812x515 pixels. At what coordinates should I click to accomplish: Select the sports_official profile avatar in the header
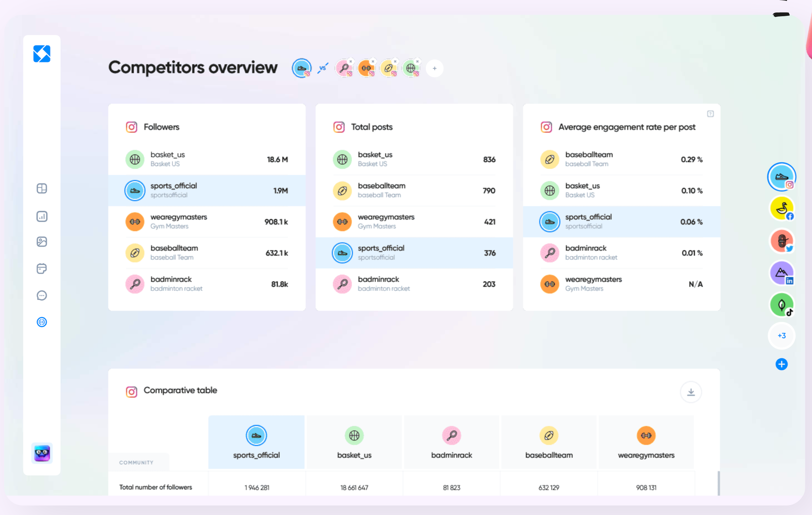pos(301,68)
